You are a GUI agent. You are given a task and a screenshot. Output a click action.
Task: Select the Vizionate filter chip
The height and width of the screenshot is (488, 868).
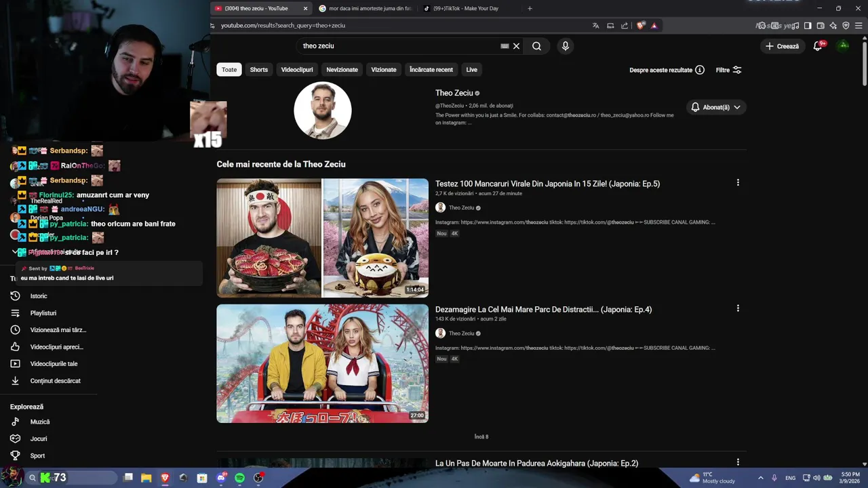(384, 70)
